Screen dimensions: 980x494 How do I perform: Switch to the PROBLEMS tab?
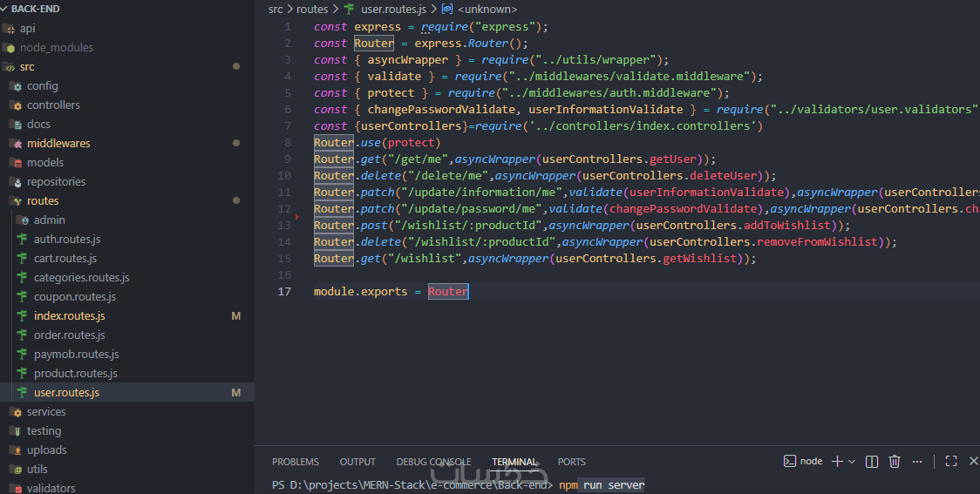tap(295, 462)
